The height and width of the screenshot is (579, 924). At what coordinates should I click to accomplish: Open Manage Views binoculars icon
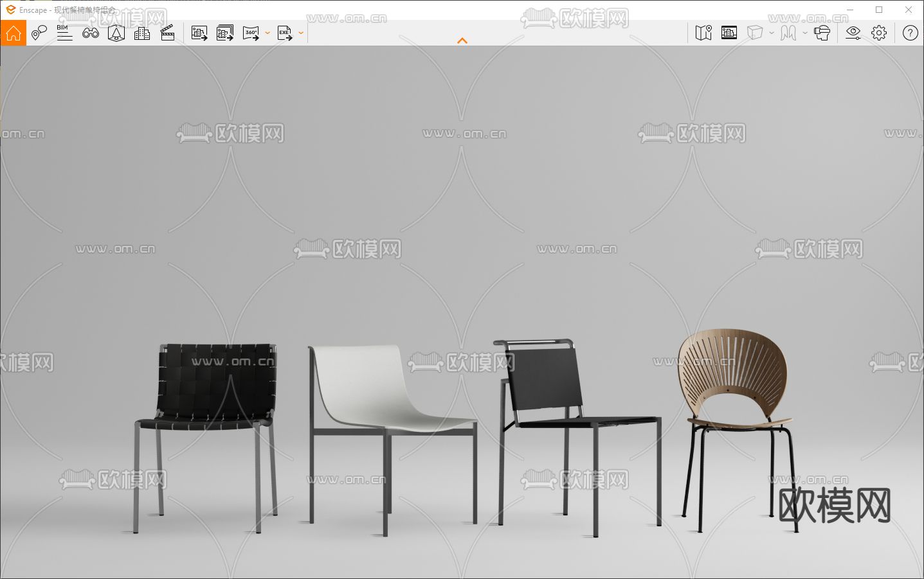pyautogui.click(x=91, y=33)
